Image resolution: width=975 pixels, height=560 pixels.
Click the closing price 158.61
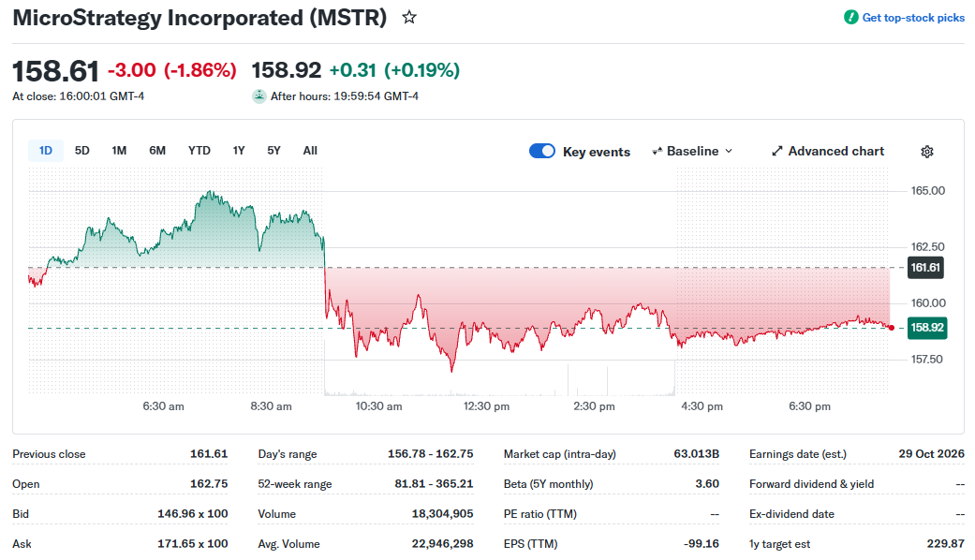click(55, 70)
